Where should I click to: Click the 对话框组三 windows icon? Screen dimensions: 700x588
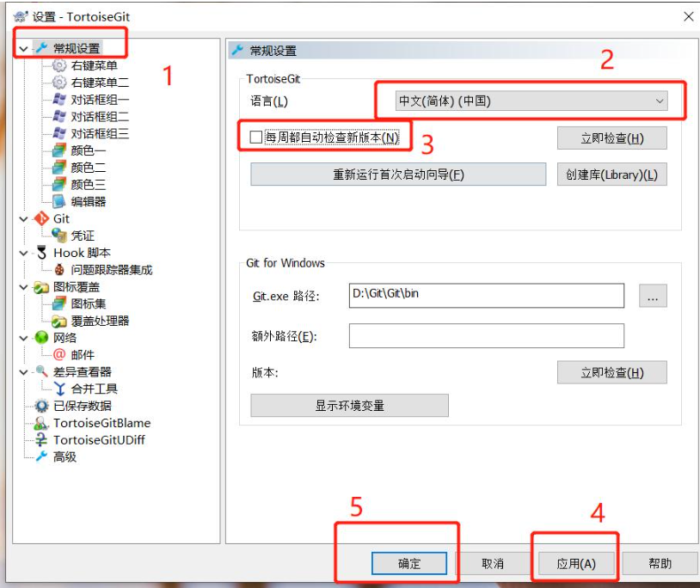click(x=59, y=133)
